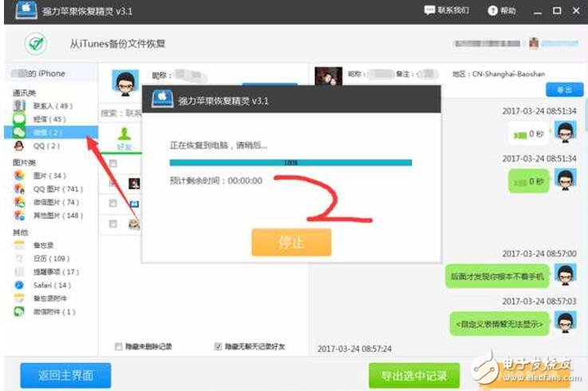Image resolution: width=588 pixels, height=391 pixels.
Task: Click the app logo in title bar
Action: [x=26, y=10]
